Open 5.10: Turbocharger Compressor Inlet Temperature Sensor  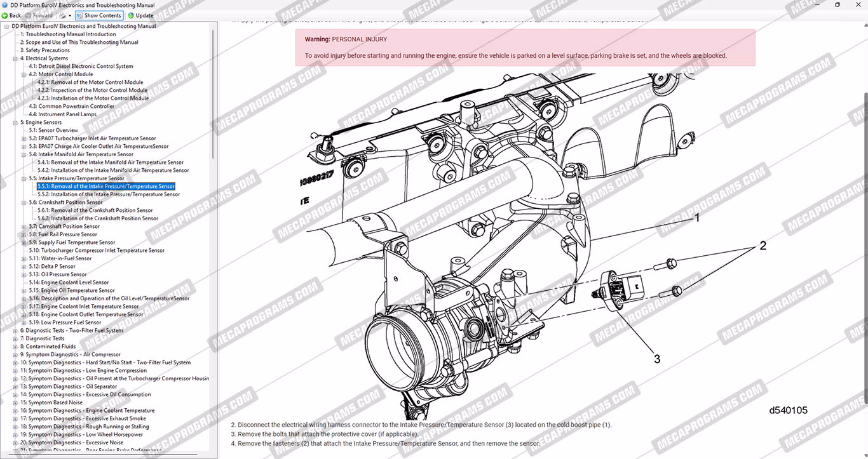[97, 250]
